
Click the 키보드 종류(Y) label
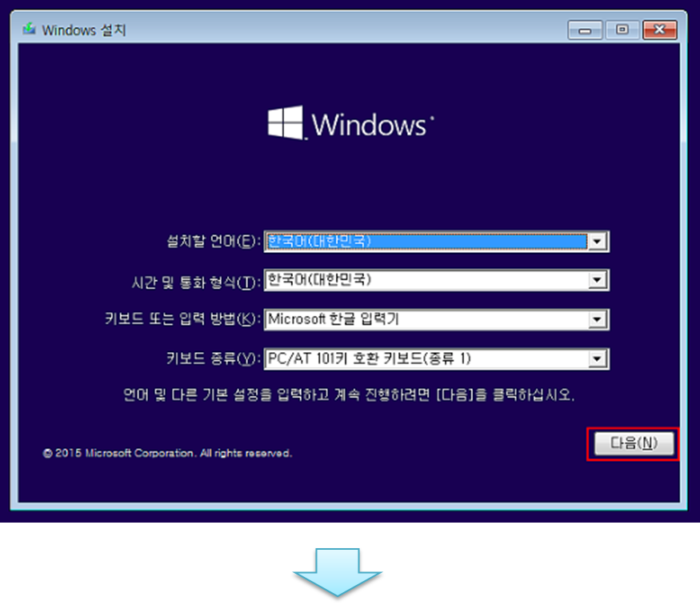[213, 359]
